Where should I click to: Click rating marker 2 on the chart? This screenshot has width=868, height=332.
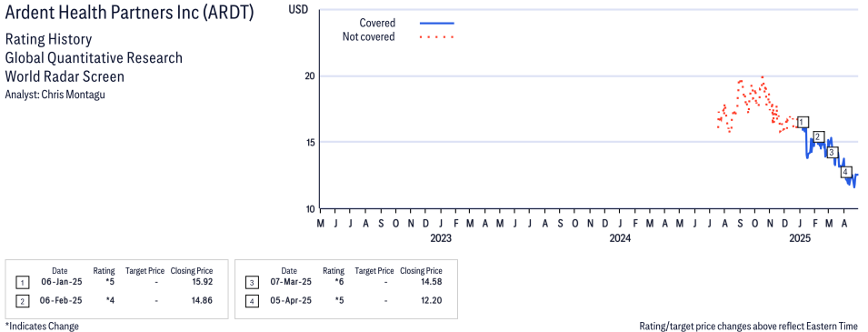click(x=819, y=137)
